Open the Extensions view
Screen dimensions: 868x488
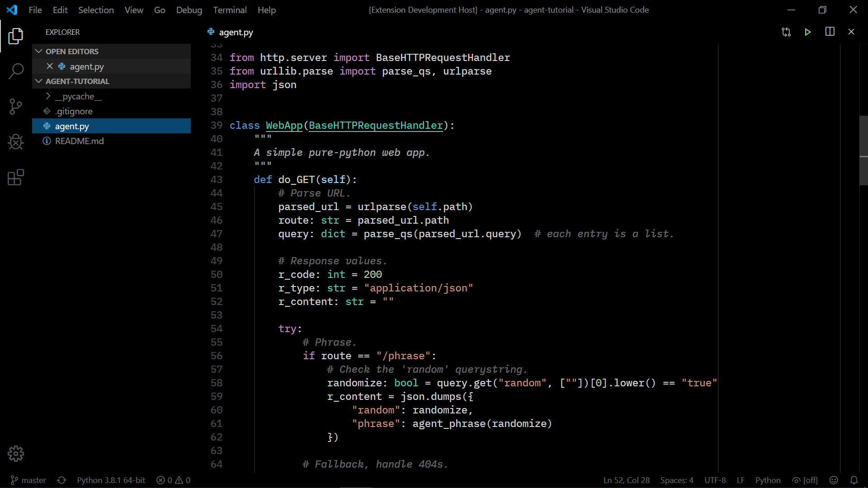click(16, 177)
